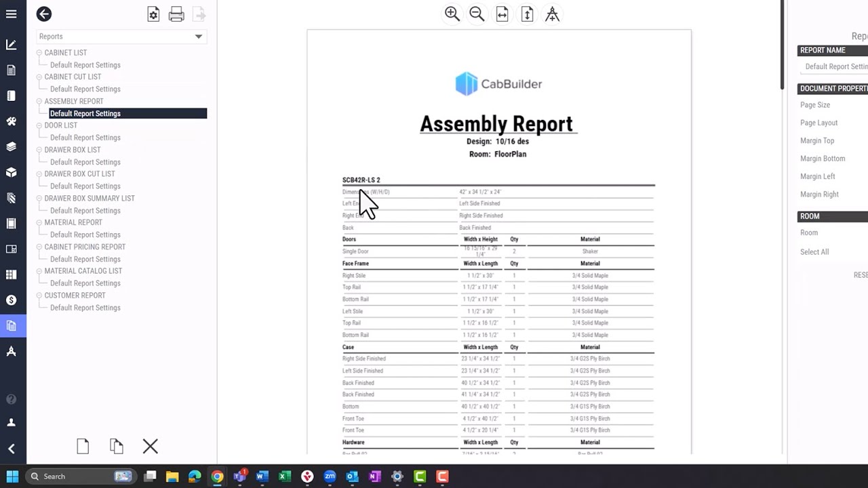Select Default Report Settings under CABINET PRICING REPORT
Viewport: 868px width, 488px height.
click(85, 259)
